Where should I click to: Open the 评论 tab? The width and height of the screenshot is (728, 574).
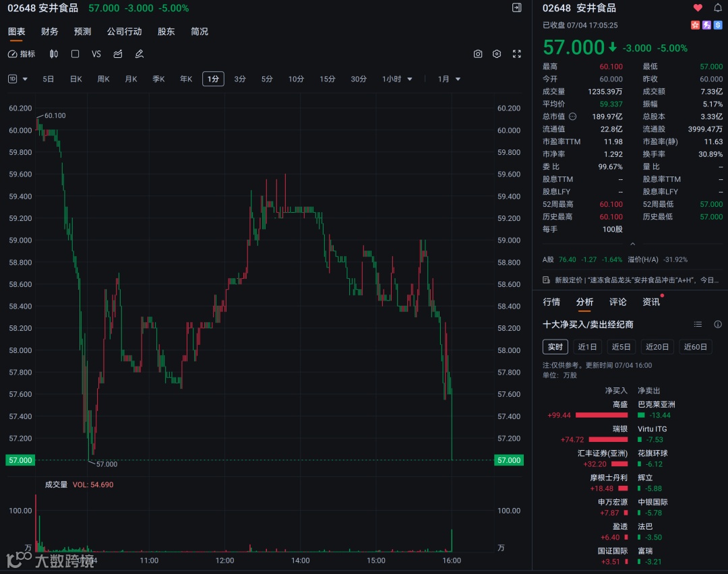coord(618,302)
